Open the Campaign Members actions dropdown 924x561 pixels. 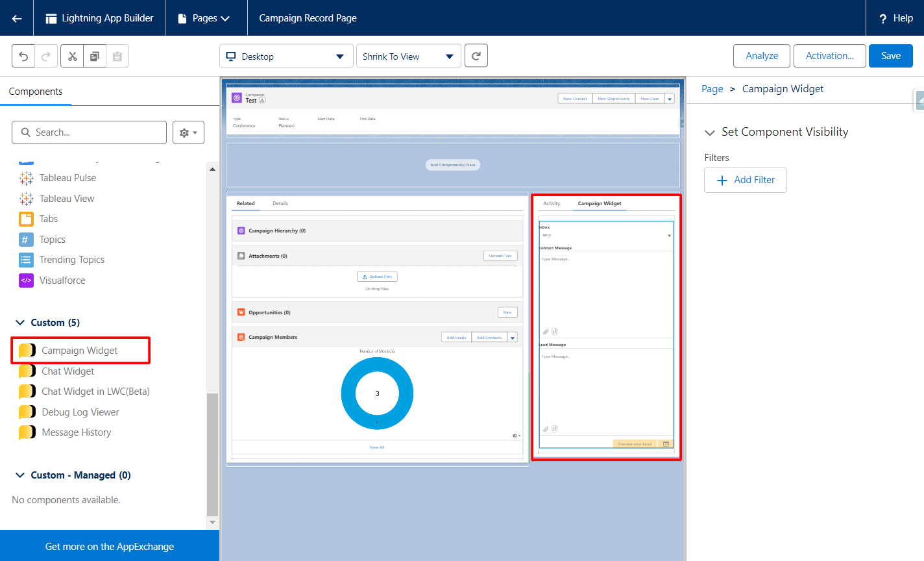point(513,338)
